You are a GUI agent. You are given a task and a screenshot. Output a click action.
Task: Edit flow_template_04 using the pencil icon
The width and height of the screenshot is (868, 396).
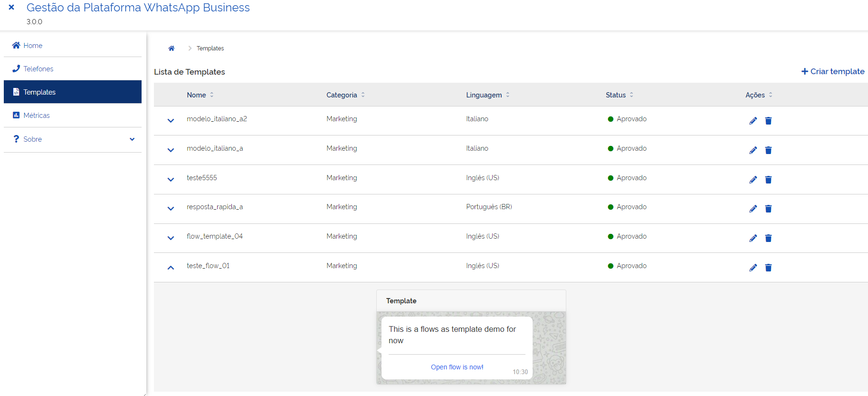point(753,238)
